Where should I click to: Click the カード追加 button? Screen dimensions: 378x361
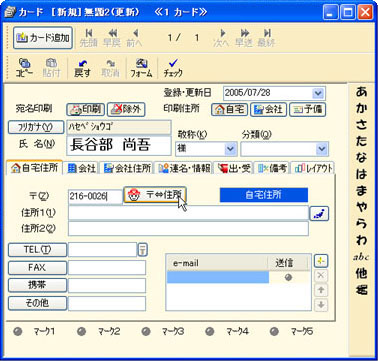[x=43, y=38]
